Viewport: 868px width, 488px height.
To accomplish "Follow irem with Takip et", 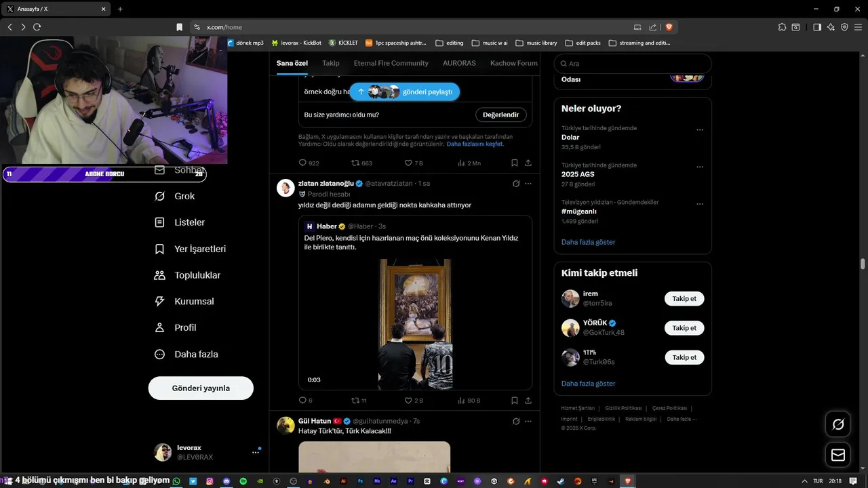I will (684, 299).
